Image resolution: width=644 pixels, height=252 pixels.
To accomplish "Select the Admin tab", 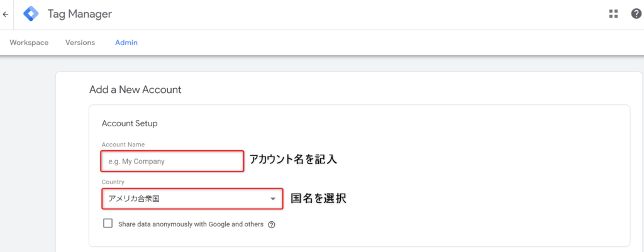I will (126, 43).
